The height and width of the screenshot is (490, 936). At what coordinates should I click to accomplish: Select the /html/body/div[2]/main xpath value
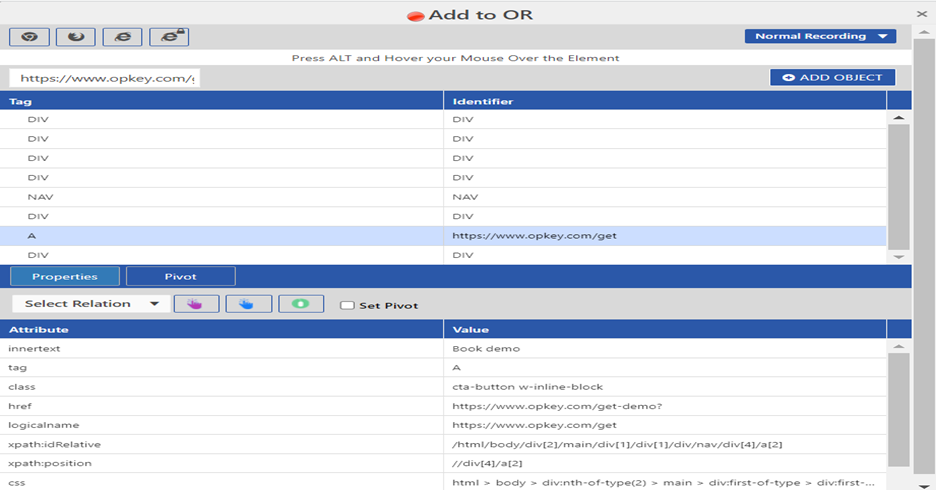(665, 444)
